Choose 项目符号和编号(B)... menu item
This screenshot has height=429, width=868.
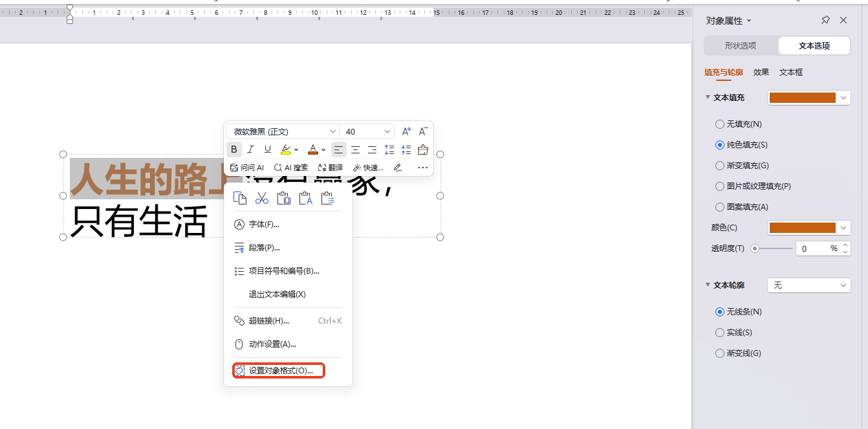[x=288, y=271]
